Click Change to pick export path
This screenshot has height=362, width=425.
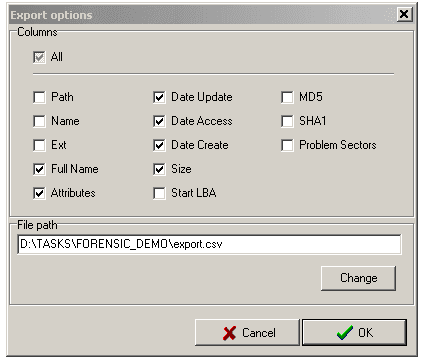(359, 278)
